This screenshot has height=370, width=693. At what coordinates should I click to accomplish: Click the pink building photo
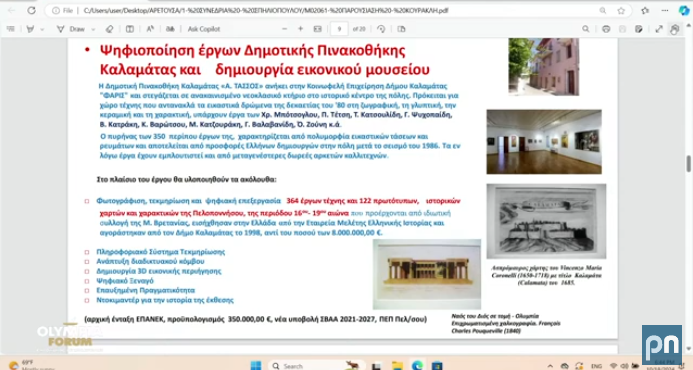pos(544,67)
